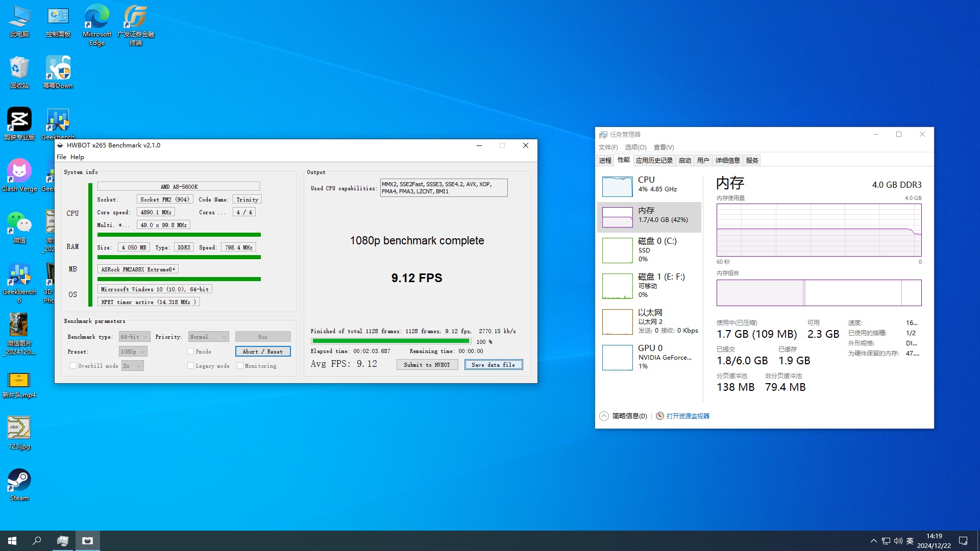Switch to Task Manager taskbar button
This screenshot has width=980, height=551.
click(x=63, y=541)
